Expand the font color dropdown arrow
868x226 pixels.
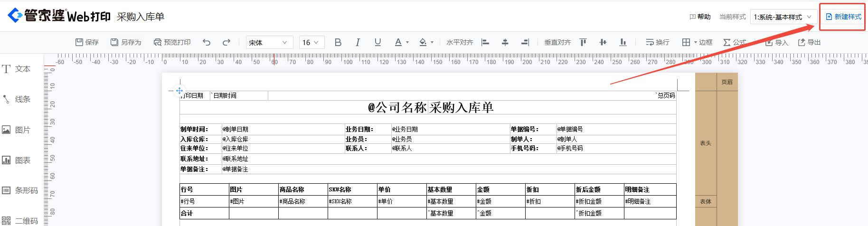(x=407, y=42)
